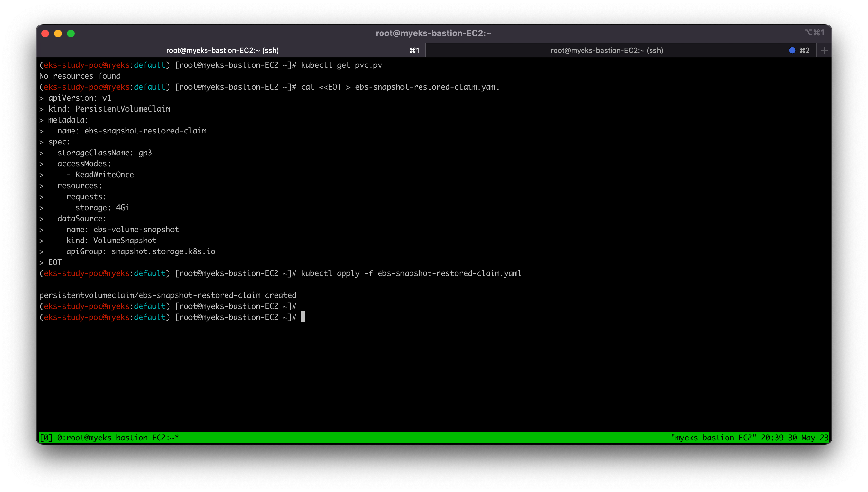Click the ⌘2 shortcut label on second tab

pos(804,50)
